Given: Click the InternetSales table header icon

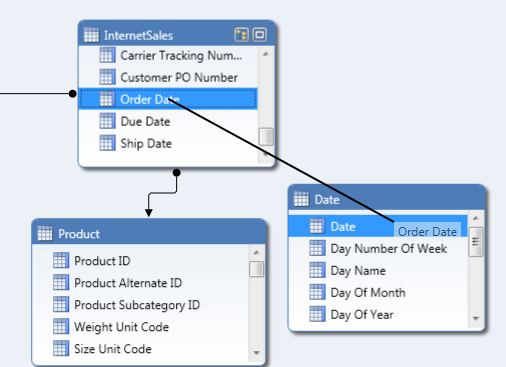Looking at the screenshot, I should [91, 35].
